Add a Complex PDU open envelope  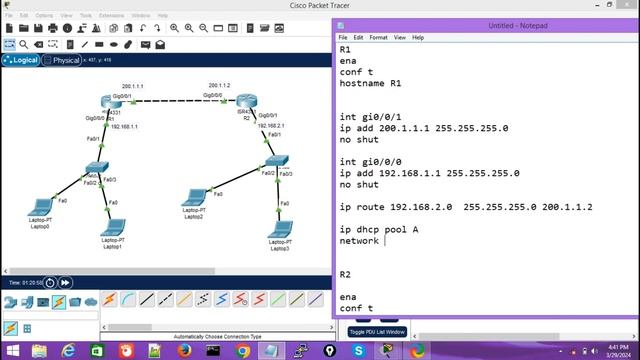click(x=160, y=44)
